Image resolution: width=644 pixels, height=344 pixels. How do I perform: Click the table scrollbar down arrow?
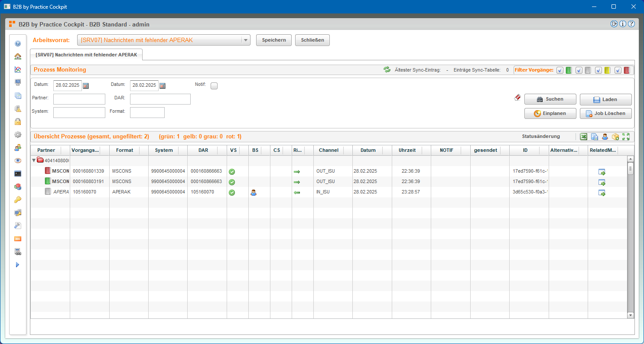pos(631,315)
